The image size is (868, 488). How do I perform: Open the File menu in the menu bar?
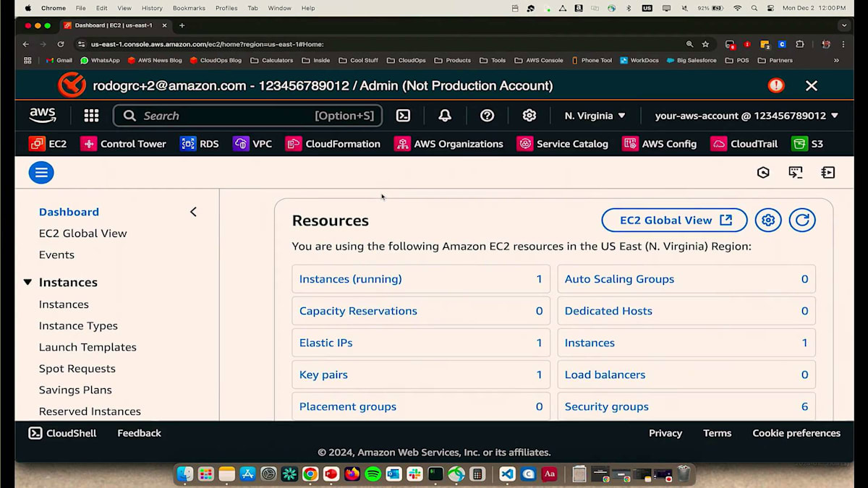tap(80, 8)
